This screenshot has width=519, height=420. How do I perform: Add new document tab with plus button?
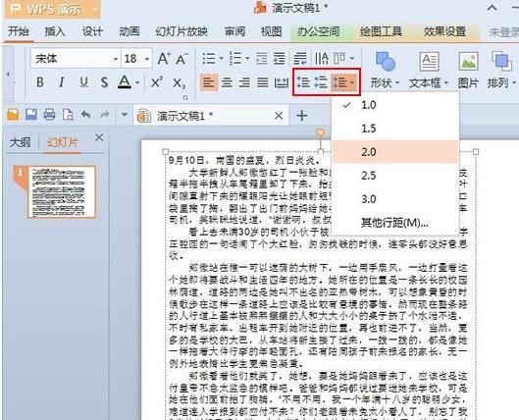pos(302,116)
